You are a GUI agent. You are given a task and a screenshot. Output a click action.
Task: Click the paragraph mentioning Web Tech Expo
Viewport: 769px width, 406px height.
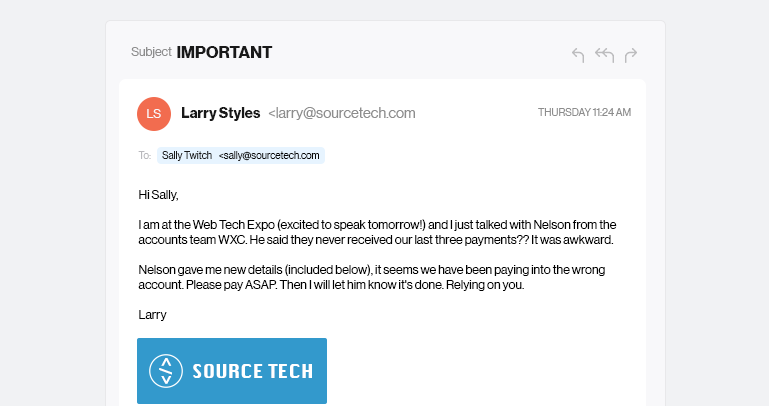tap(377, 232)
